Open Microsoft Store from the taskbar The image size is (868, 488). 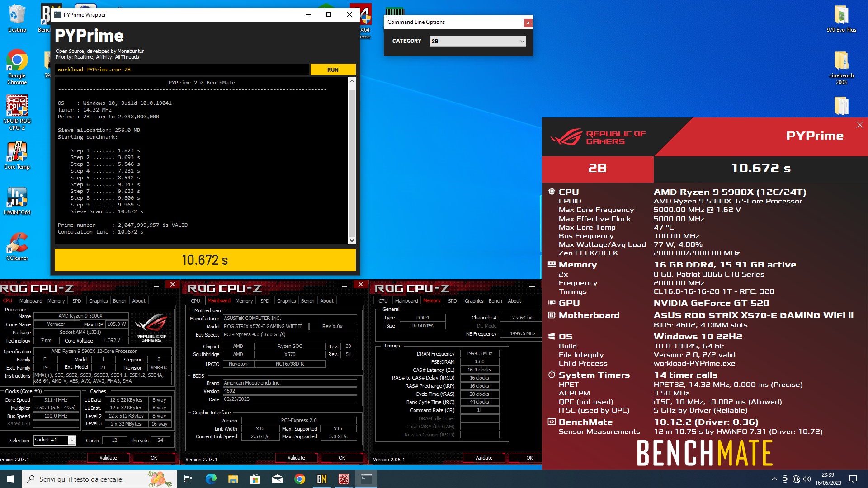[x=255, y=479]
